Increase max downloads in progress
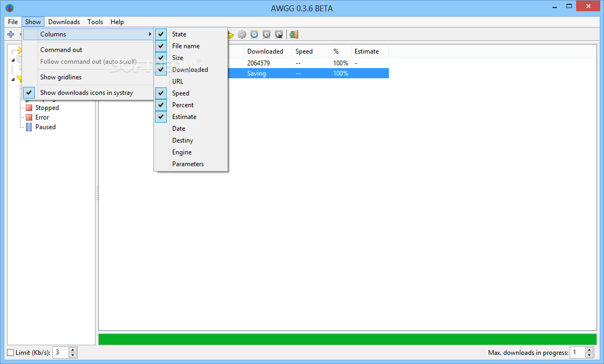Viewport: 604px width, 364px height. (x=589, y=350)
